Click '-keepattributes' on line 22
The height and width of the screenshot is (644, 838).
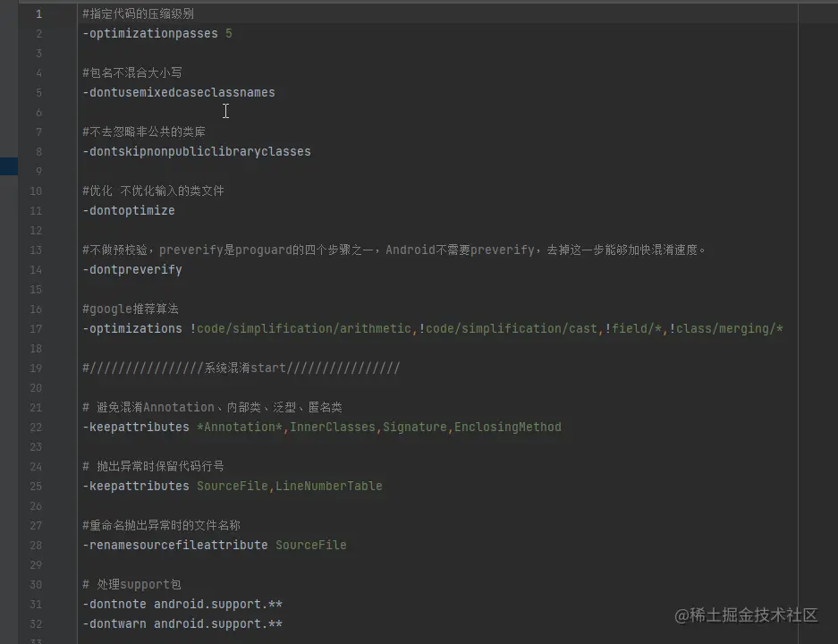coord(136,427)
